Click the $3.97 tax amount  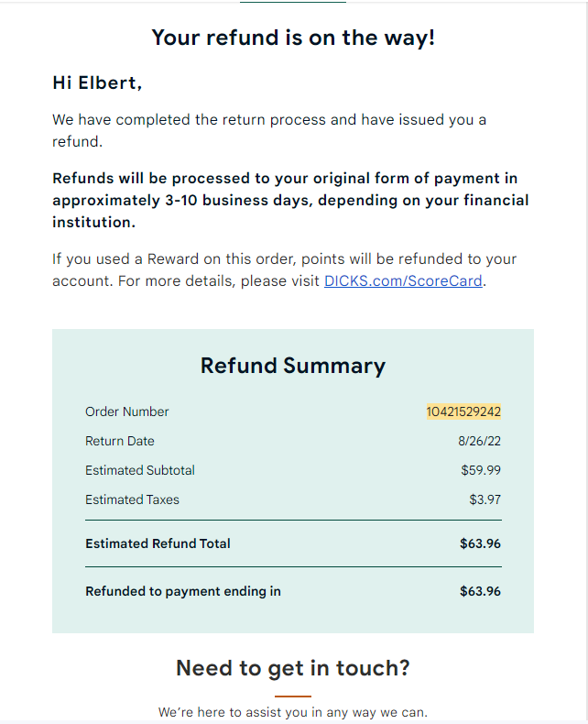pyautogui.click(x=485, y=499)
